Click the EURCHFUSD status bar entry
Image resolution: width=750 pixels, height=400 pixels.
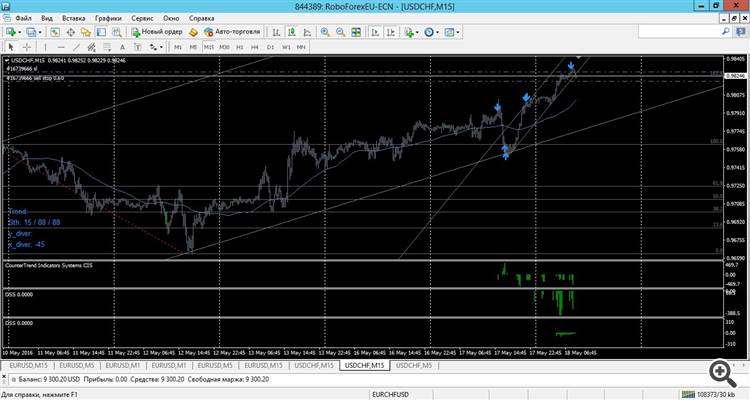click(390, 395)
